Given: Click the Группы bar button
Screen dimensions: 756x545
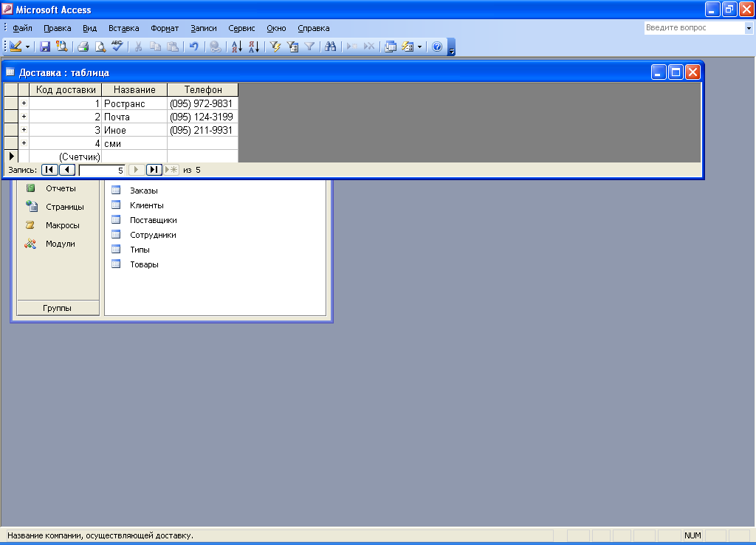Looking at the screenshot, I should (58, 308).
